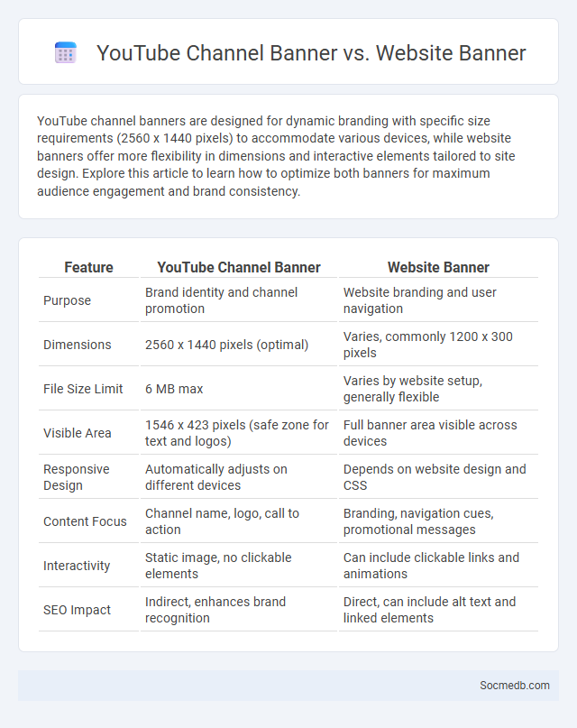
Task: Click the title YouTube Channel Banner vs. Website Banner
Action: point(311,53)
